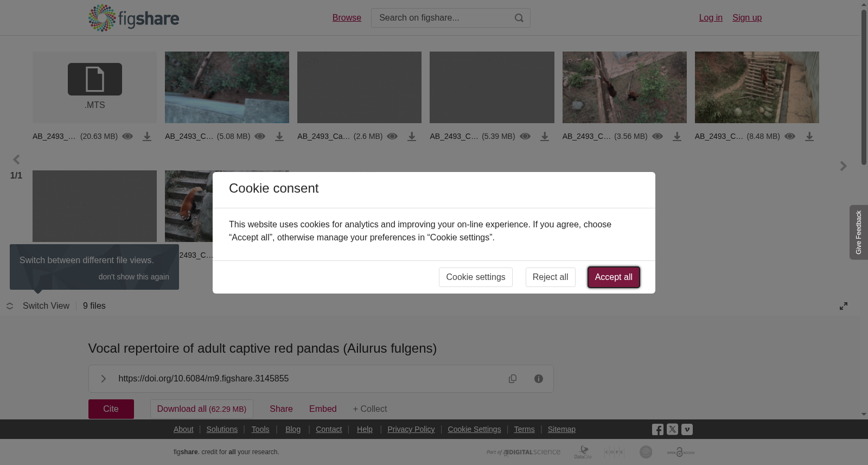Open Solutions footer link

(222, 429)
